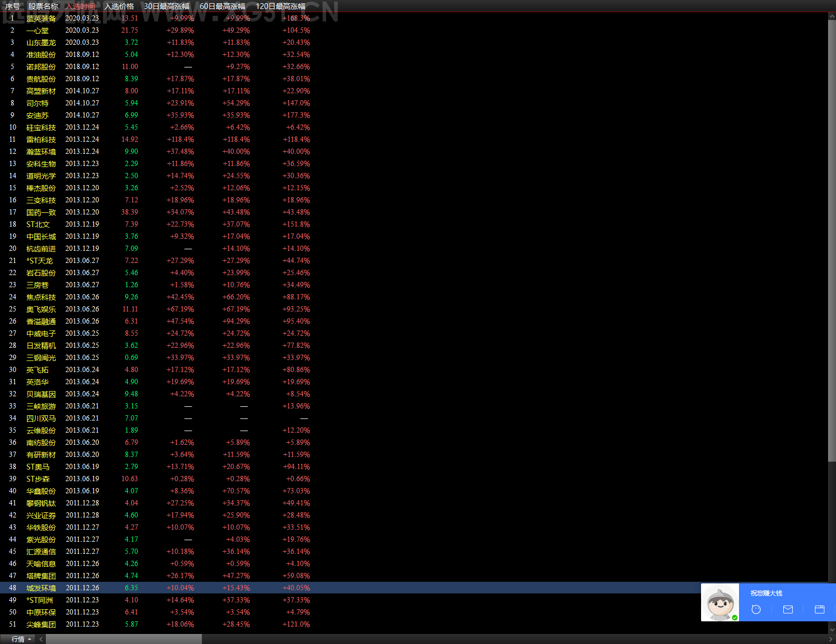Image resolution: width=836 pixels, height=644 pixels.
Task: Select stock 司尔特
Action: [37, 103]
